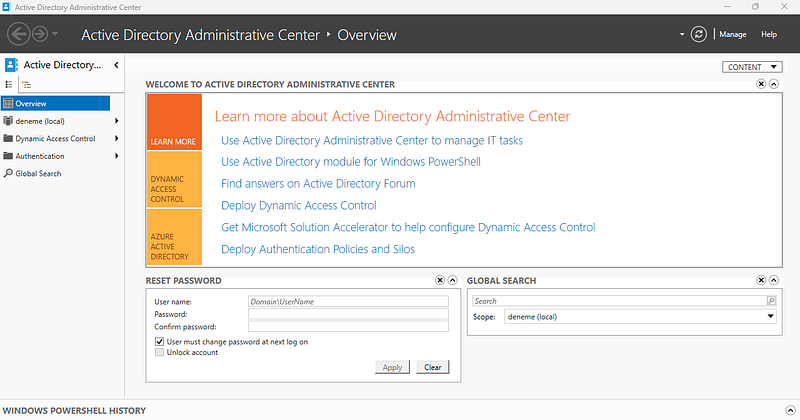Open the CONTENT dropdown
This screenshot has width=800, height=420.
pos(752,67)
